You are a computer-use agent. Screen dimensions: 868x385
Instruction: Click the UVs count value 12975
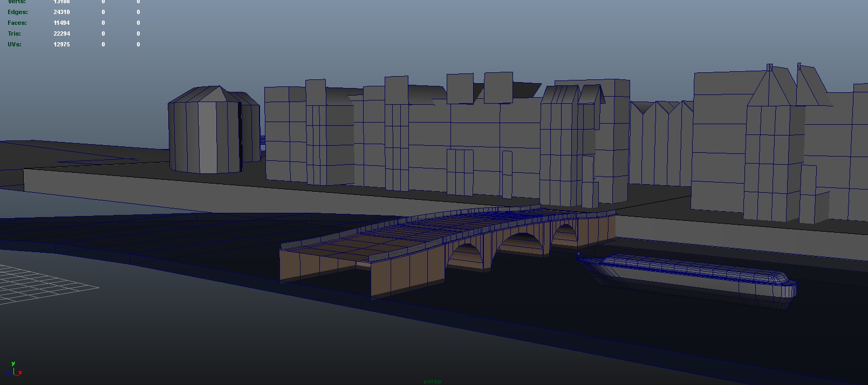pyautogui.click(x=61, y=44)
